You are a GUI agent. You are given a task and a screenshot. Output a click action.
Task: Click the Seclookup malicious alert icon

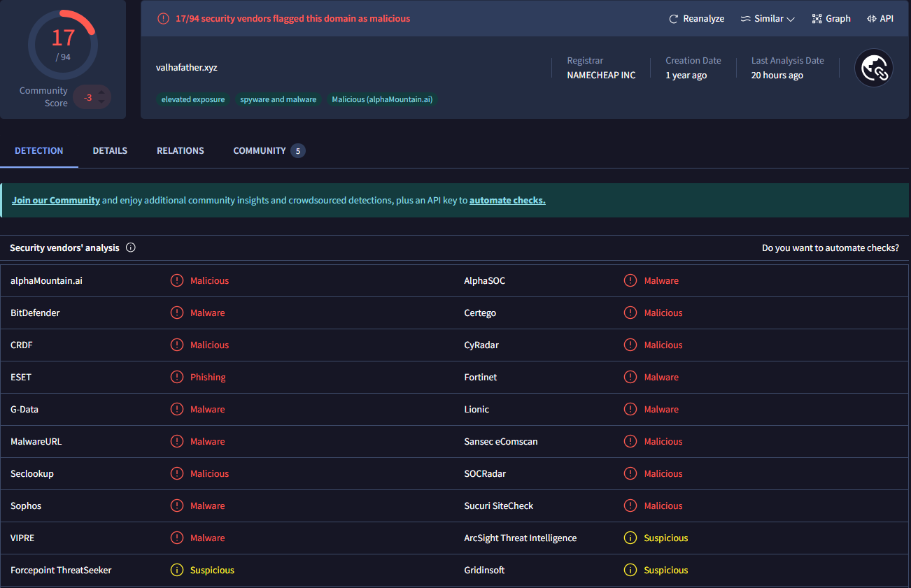click(177, 473)
